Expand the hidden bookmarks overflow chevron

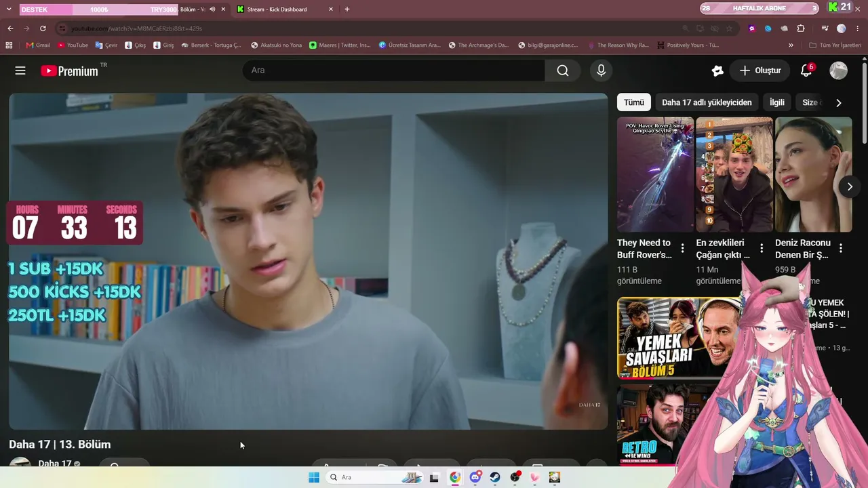pos(791,45)
